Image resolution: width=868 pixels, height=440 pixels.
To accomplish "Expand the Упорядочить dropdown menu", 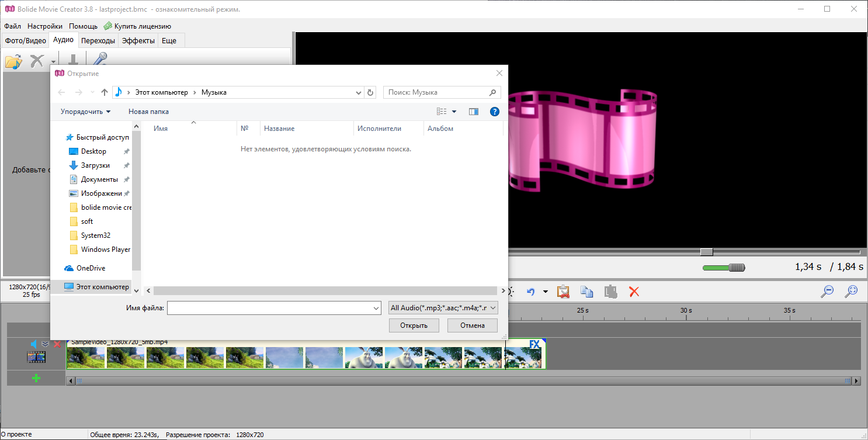I will click(x=85, y=112).
